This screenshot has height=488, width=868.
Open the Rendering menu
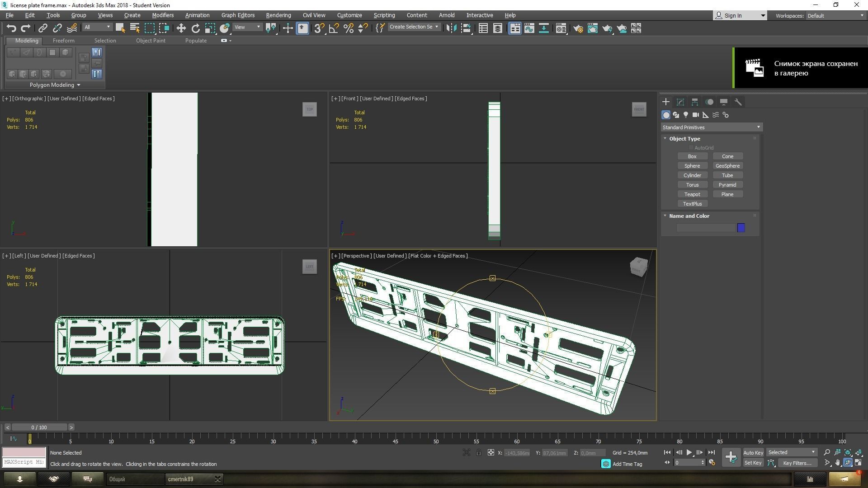pos(278,15)
